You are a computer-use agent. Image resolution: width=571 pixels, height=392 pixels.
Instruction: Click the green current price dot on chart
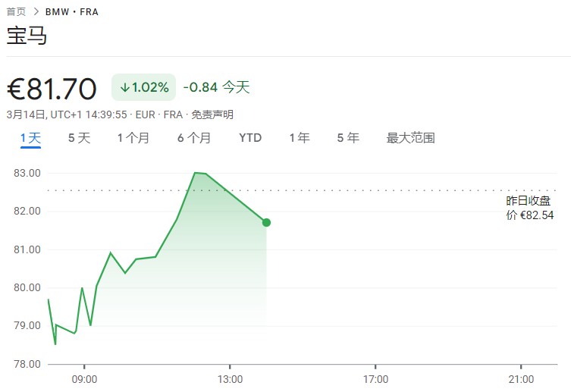(266, 222)
